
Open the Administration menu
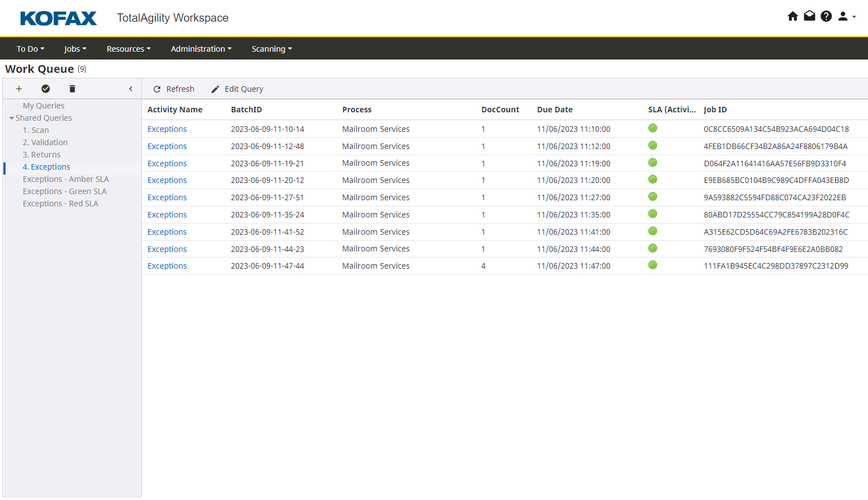point(201,49)
